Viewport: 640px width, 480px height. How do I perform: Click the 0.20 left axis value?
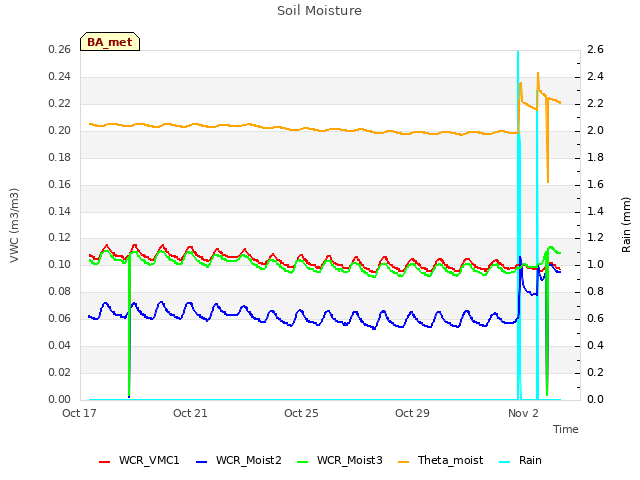point(60,131)
